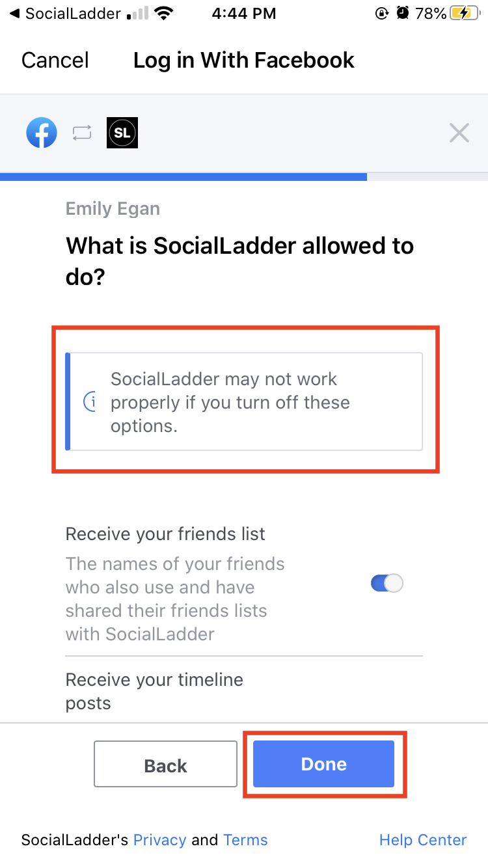488x868 pixels.
Task: Click the info icon beside the warning message
Action: tap(90, 403)
